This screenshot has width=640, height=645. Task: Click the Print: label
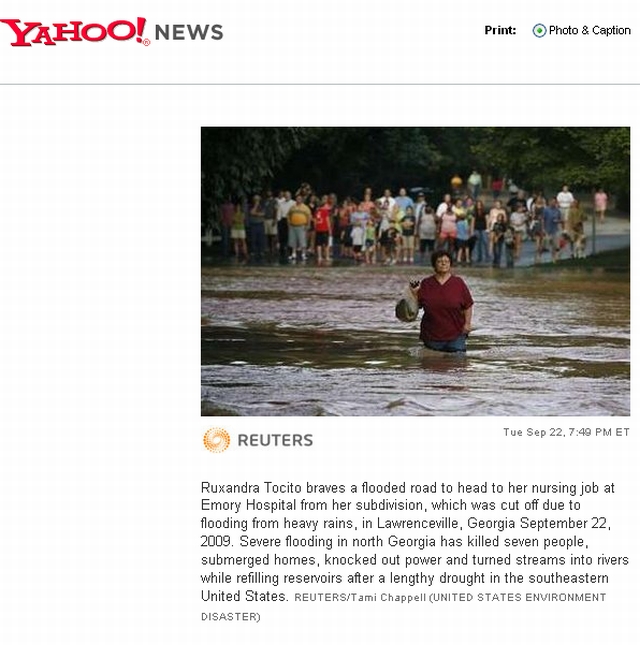click(x=500, y=30)
